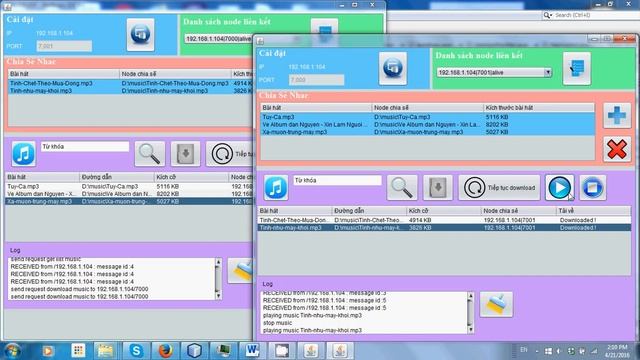Click the music note icon in the back window
The width and height of the screenshot is (640, 360).
24,154
